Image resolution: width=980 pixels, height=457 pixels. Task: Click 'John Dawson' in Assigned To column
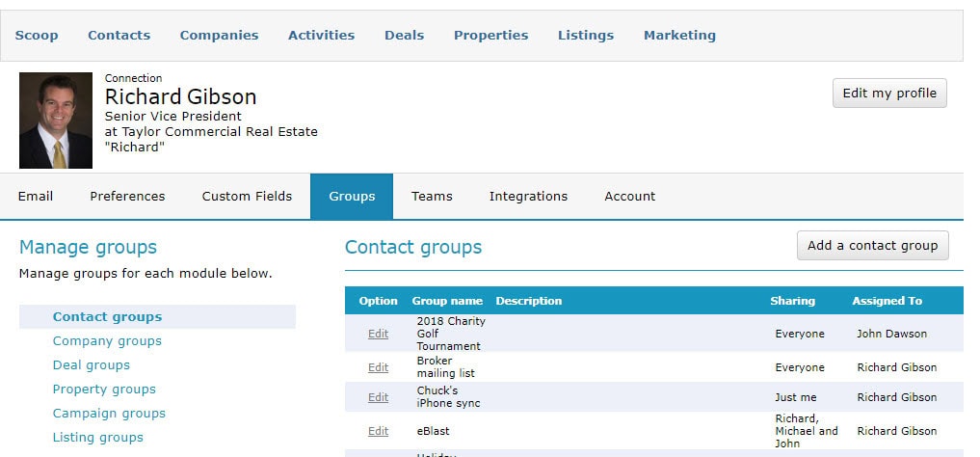coord(892,334)
